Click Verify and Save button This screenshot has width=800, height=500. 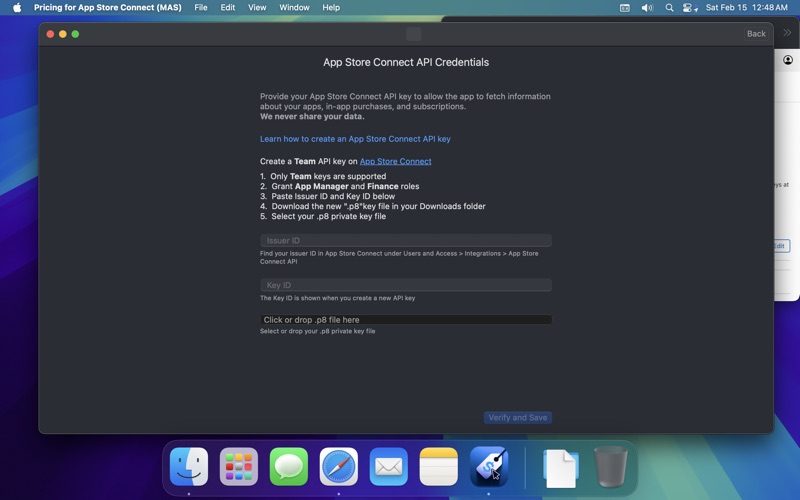click(x=517, y=417)
